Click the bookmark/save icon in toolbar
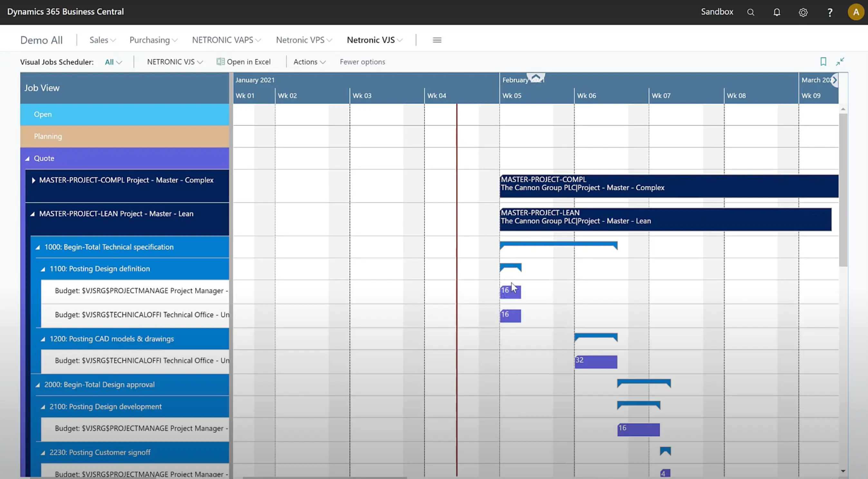The image size is (868, 479). 824,61
